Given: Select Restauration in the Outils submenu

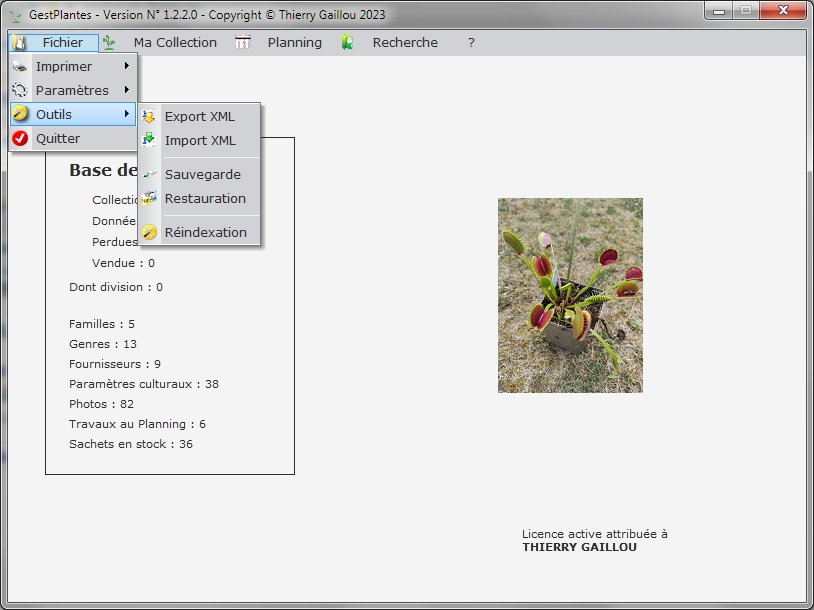Looking at the screenshot, I should click(x=200, y=198).
